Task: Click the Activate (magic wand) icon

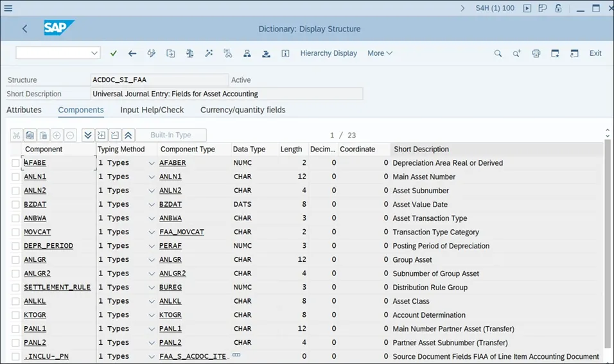Action: (209, 53)
